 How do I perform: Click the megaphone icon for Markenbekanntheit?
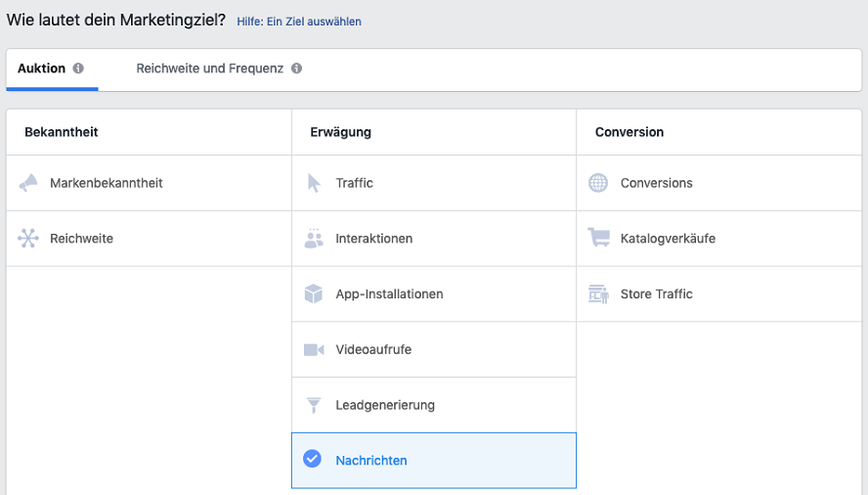[x=28, y=183]
